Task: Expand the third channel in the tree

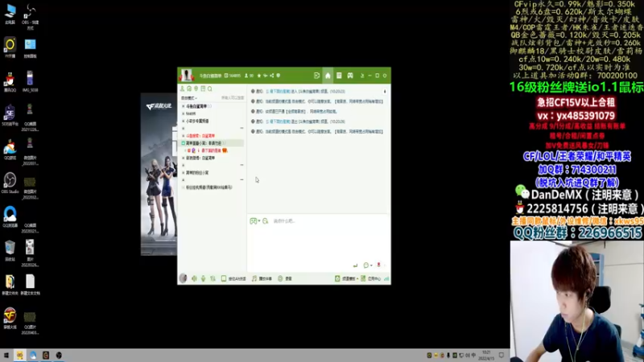Action: 184,121
